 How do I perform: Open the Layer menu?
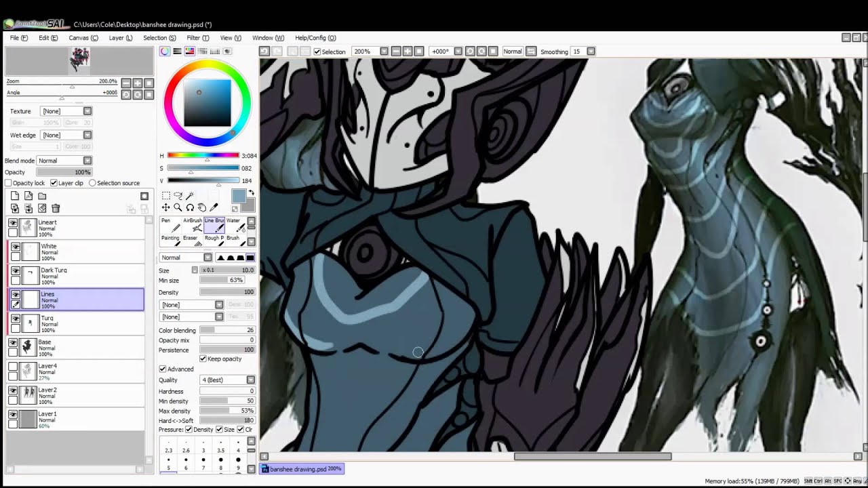121,38
